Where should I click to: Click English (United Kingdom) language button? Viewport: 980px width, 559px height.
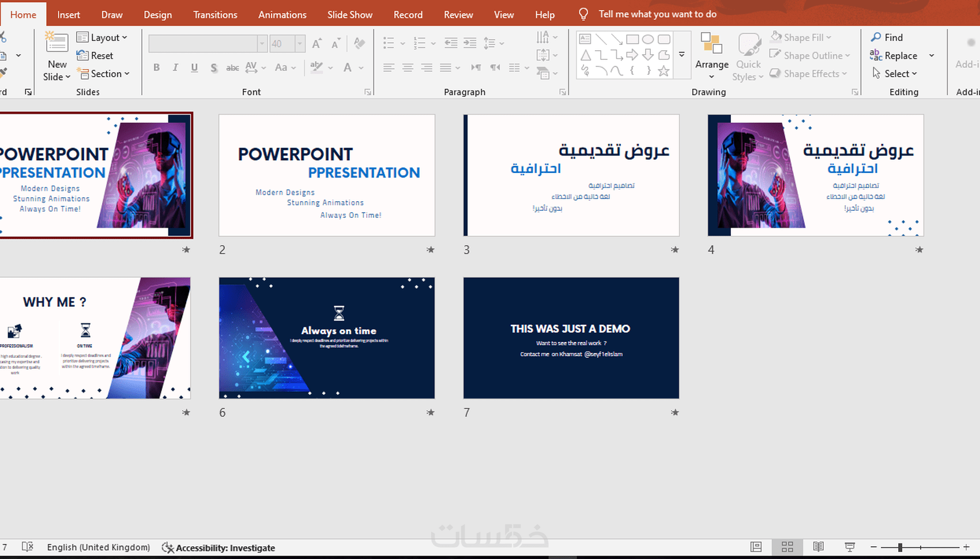pos(98,547)
